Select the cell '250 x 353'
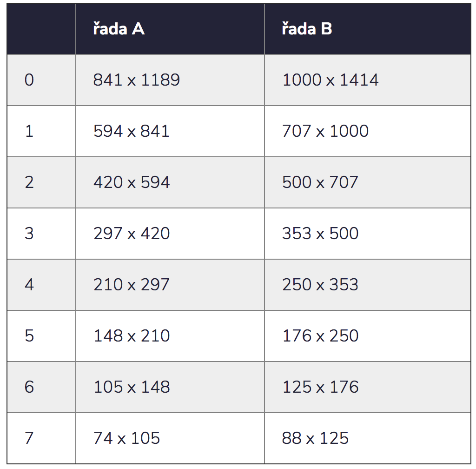This screenshot has width=476, height=469. pyautogui.click(x=368, y=285)
